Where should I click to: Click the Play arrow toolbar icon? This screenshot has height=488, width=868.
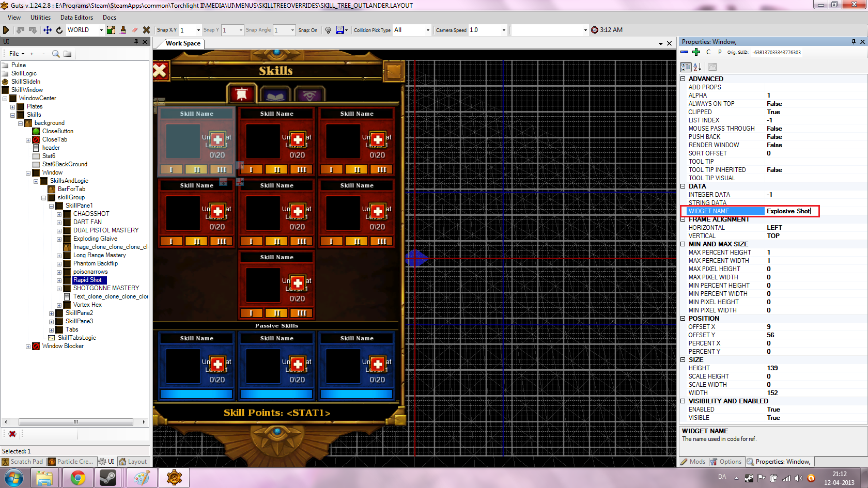(6, 30)
